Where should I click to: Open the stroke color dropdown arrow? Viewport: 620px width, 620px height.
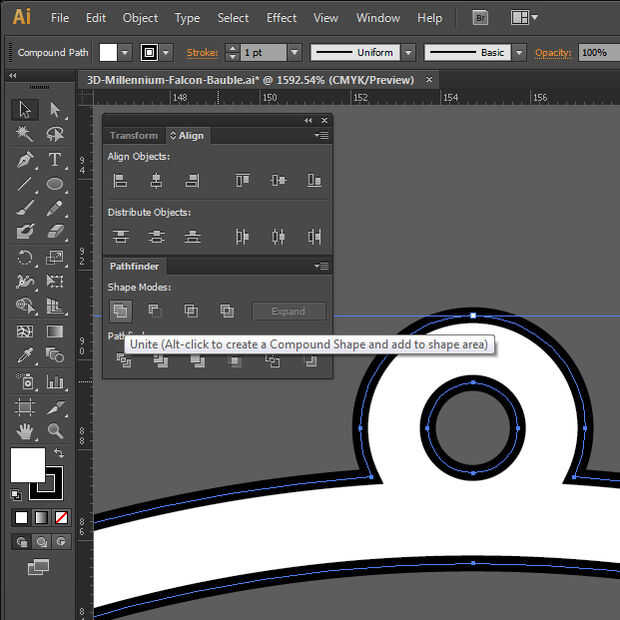click(x=166, y=53)
